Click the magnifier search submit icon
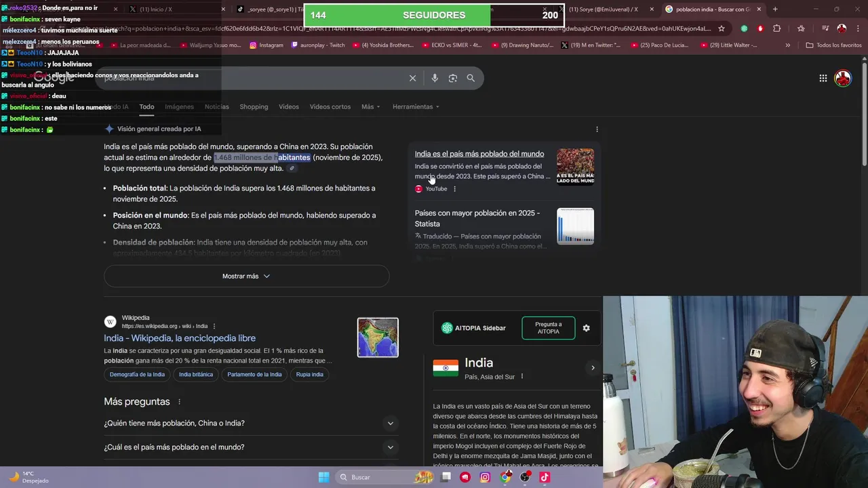 point(471,78)
